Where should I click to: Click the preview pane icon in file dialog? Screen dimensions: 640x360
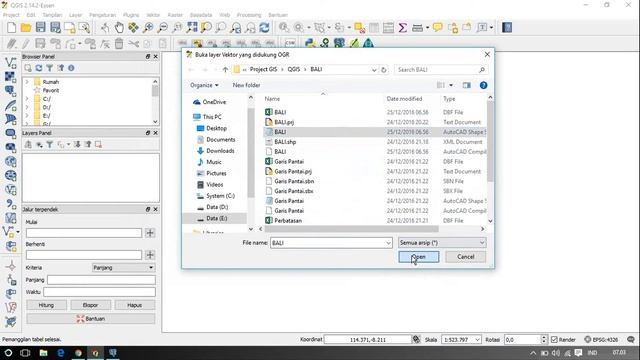coord(467,85)
